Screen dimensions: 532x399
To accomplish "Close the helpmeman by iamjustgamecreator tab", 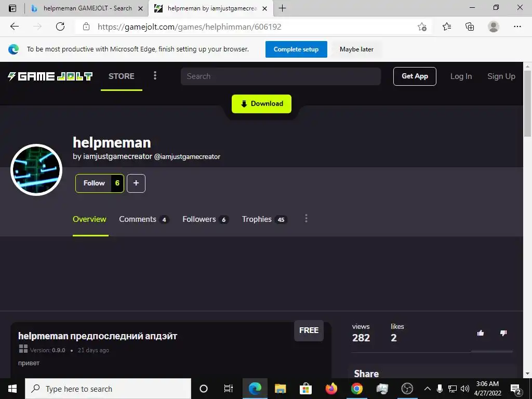I will click(x=265, y=8).
